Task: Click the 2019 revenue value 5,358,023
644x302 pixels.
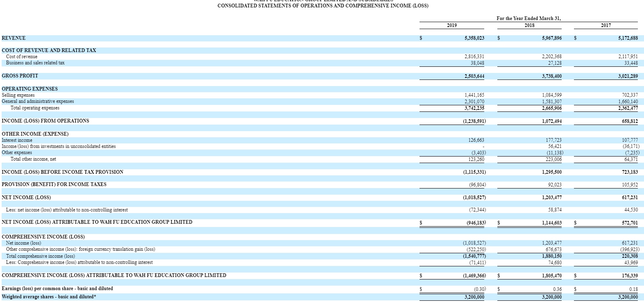Action: pos(474,38)
